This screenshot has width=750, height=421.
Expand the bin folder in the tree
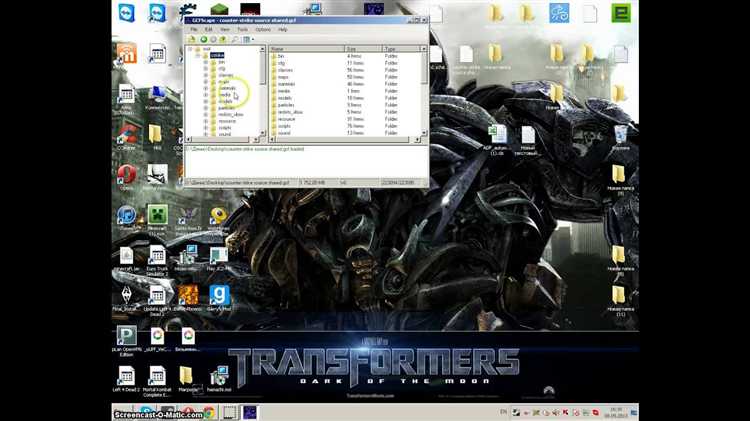click(x=206, y=62)
